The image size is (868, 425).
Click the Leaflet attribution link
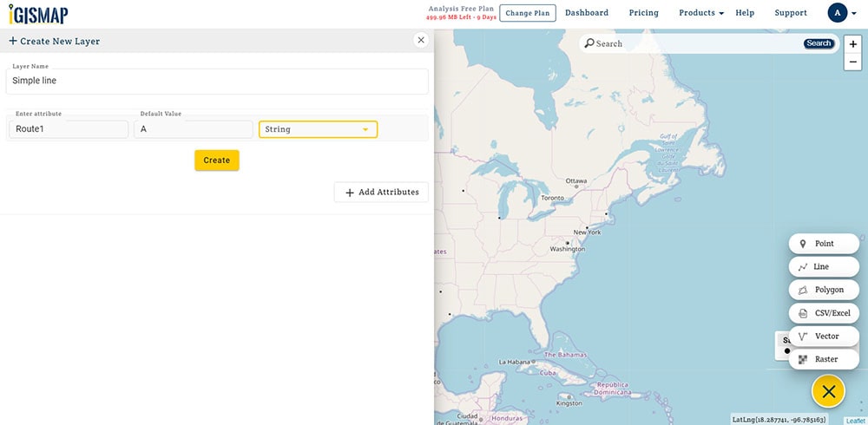click(x=856, y=421)
